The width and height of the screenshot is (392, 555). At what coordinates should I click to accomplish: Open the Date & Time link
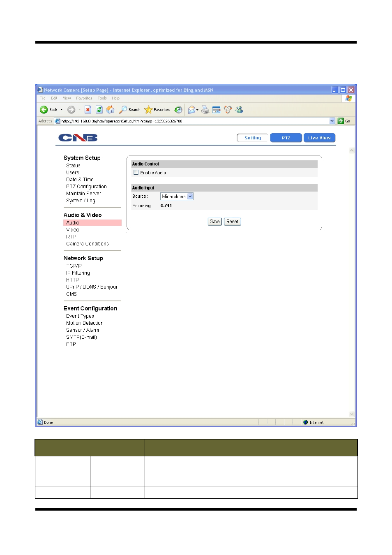[x=80, y=180]
